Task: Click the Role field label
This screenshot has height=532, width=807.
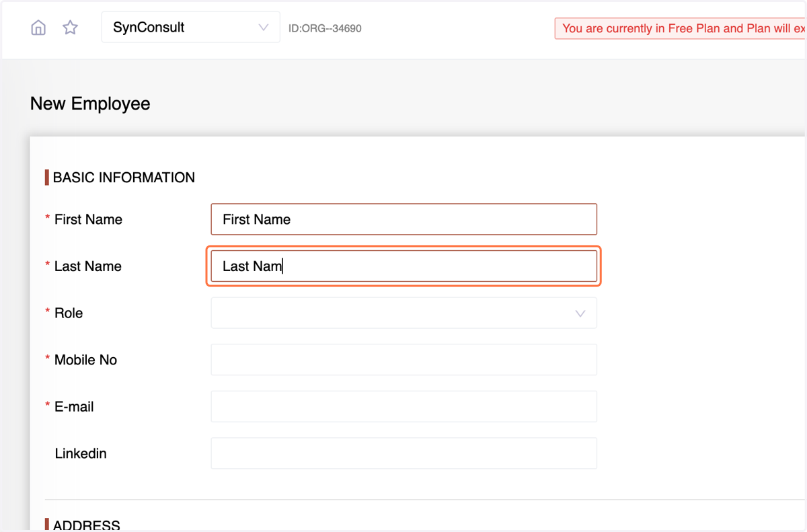Action: (69, 313)
